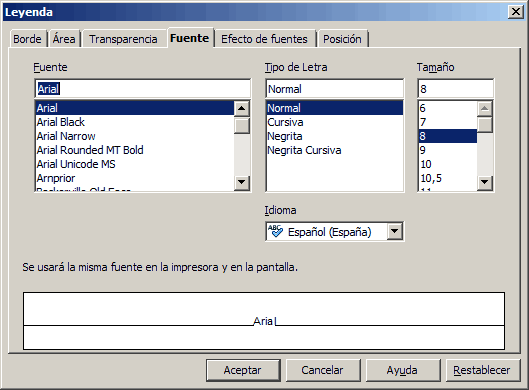Open the Área tab

64,39
